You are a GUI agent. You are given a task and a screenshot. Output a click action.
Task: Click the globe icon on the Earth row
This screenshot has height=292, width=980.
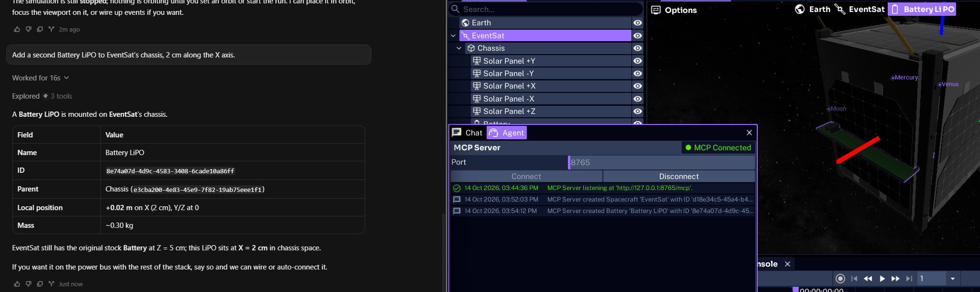coord(465,23)
